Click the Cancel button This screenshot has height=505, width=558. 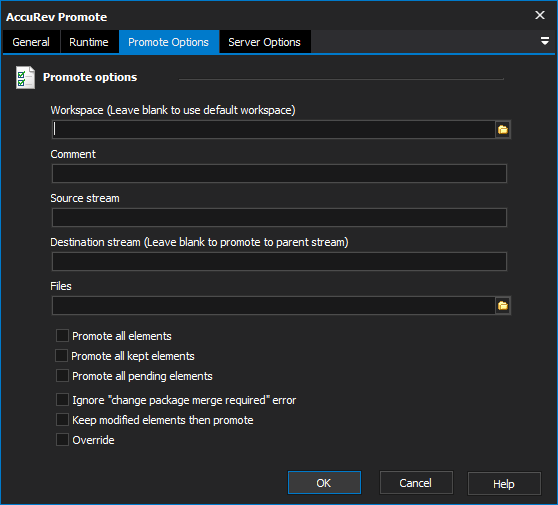416,483
